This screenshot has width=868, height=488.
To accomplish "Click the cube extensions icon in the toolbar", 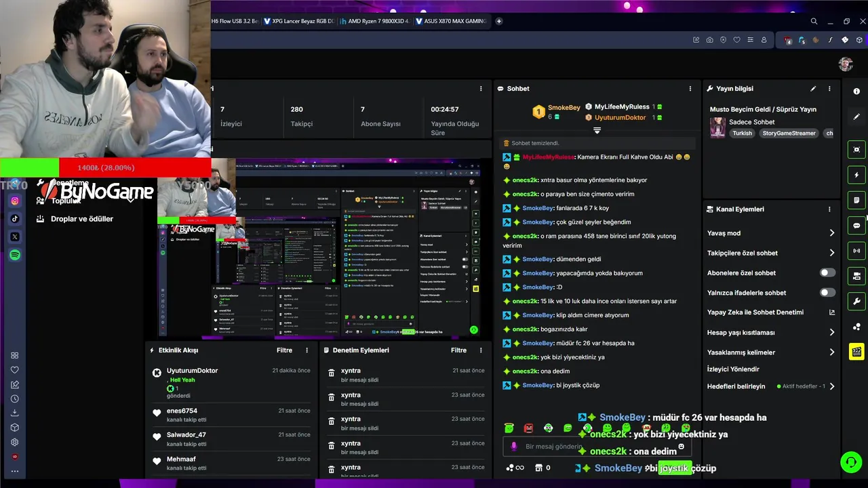I will click(x=859, y=40).
